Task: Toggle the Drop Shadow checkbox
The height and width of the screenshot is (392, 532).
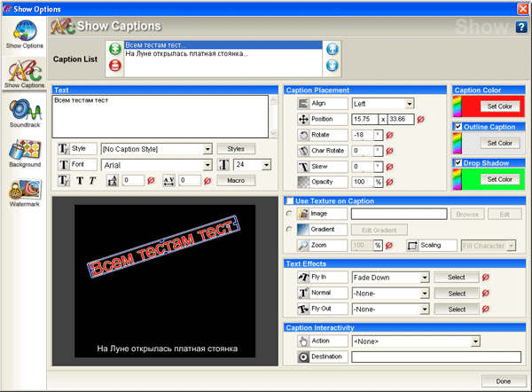Action: coord(458,163)
